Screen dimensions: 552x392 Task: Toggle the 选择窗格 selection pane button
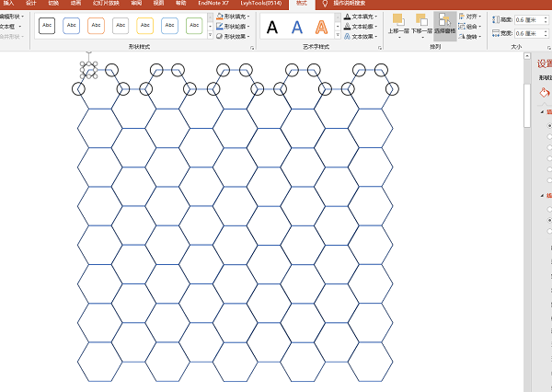point(445,25)
